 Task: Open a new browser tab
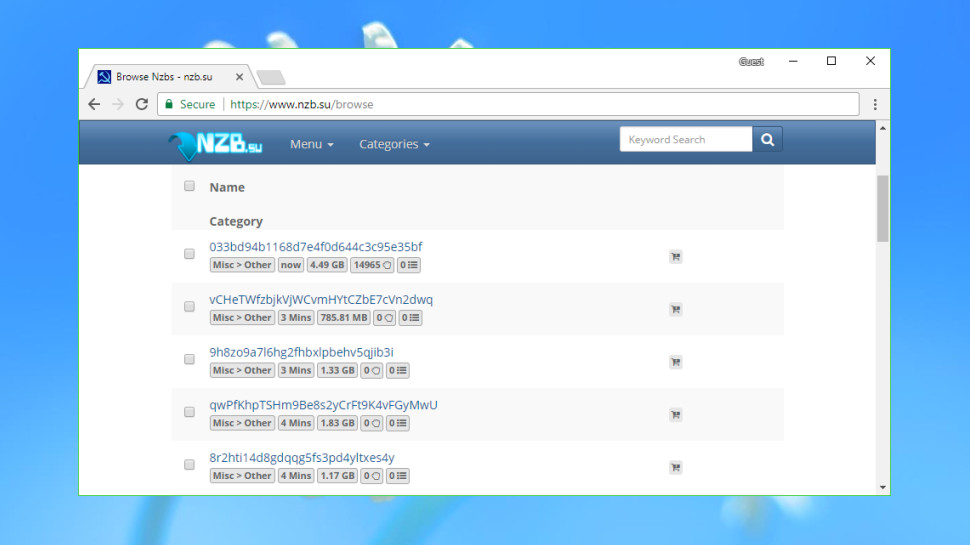coord(271,77)
